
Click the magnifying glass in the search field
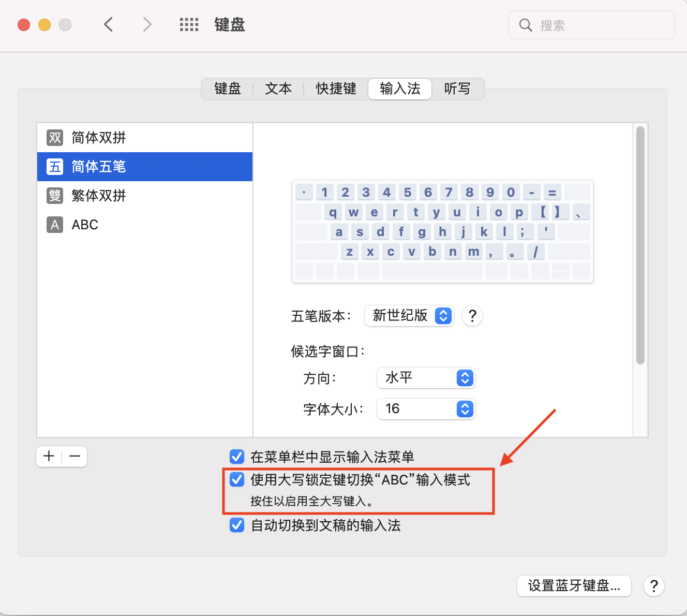coord(525,24)
